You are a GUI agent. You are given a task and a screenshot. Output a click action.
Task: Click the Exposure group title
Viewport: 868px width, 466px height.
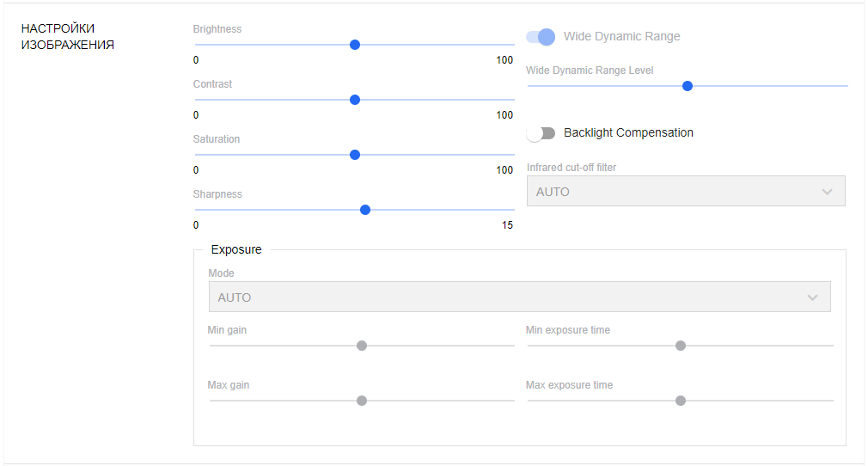coord(236,250)
